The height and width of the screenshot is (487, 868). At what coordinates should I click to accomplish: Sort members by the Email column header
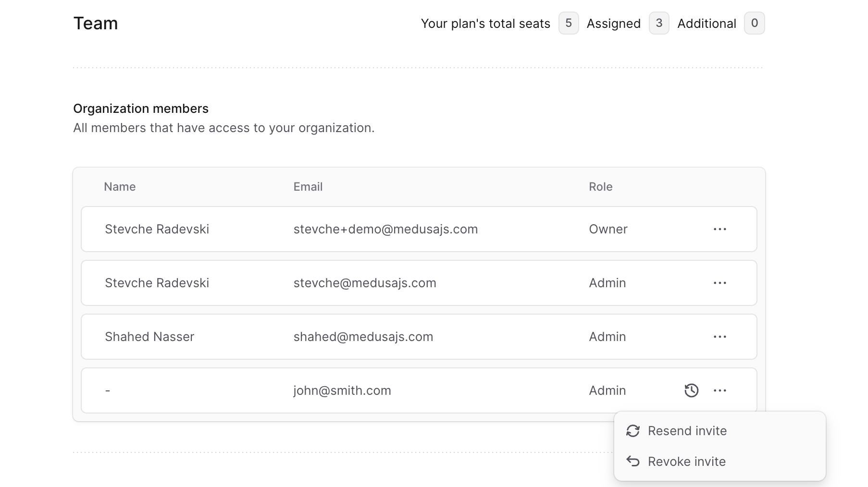[308, 187]
